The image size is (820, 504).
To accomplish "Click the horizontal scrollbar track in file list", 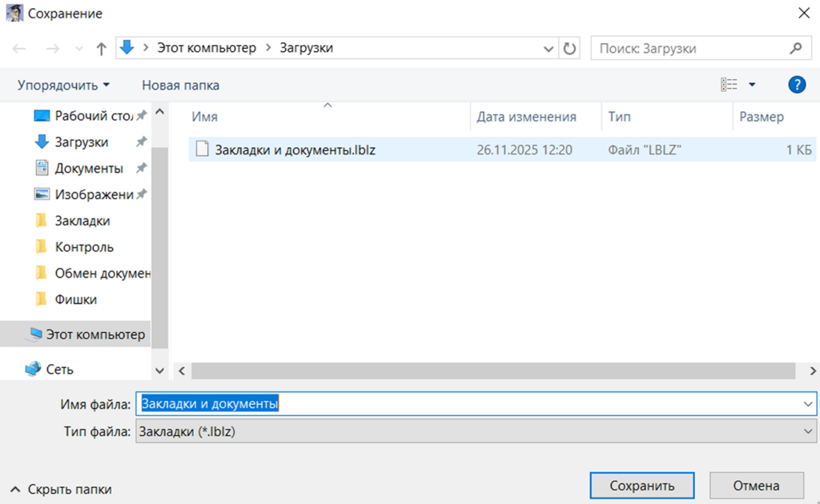I will [x=493, y=371].
